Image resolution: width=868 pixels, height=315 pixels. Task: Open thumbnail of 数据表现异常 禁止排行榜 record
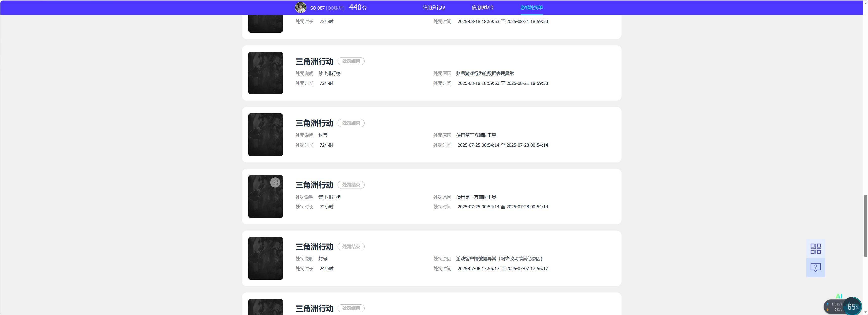pyautogui.click(x=265, y=73)
